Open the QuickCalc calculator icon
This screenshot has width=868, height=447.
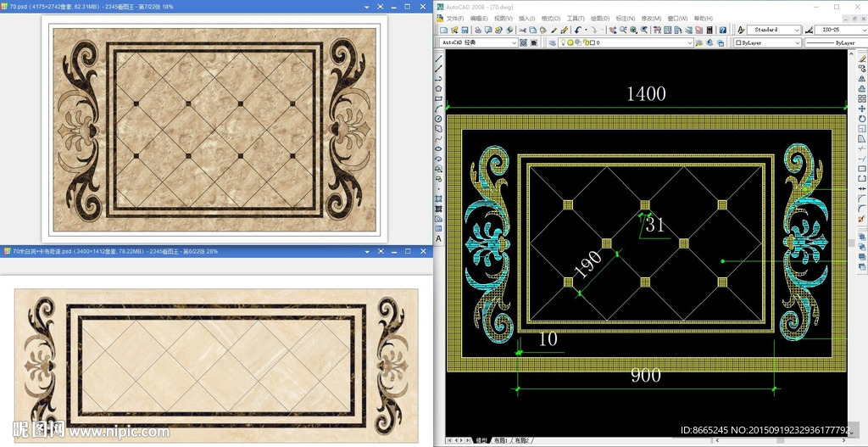coord(709,30)
